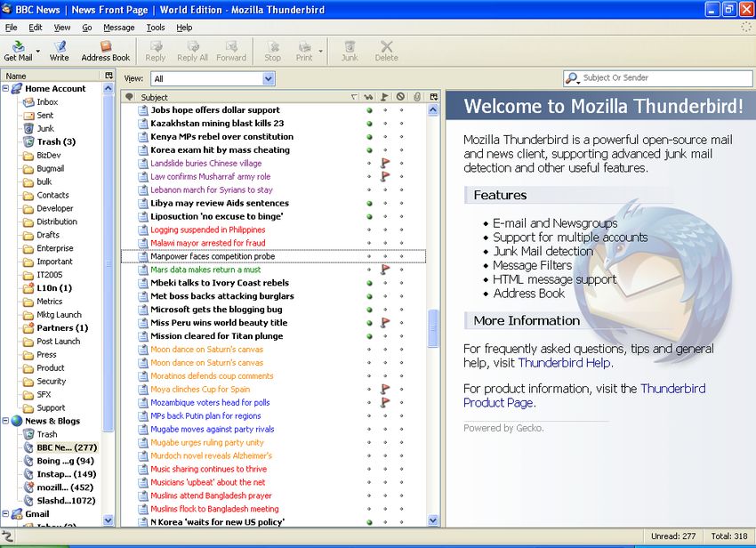Mark message as Junk via toolbar
This screenshot has height=548, width=756.
350,51
